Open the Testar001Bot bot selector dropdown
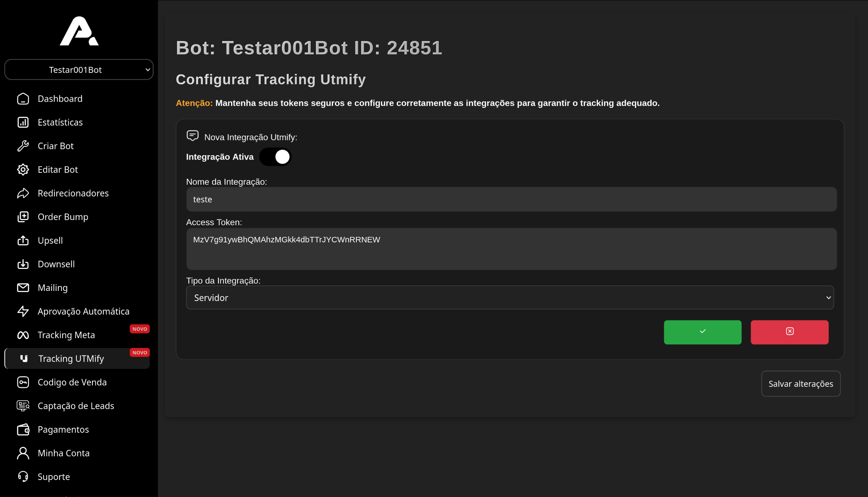868x497 pixels. click(79, 70)
